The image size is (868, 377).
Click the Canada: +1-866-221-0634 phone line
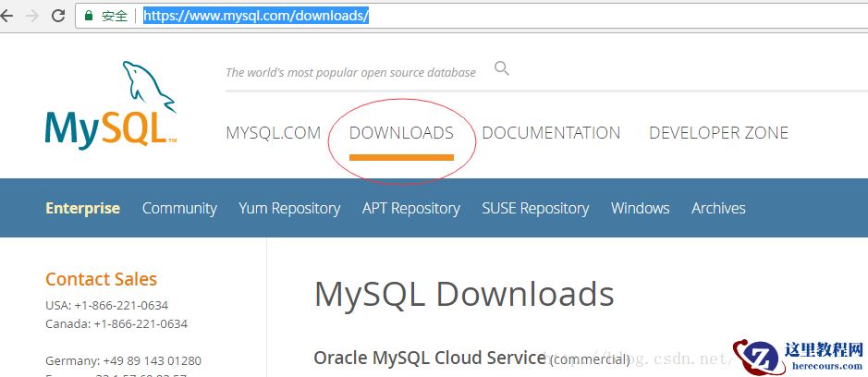point(116,323)
